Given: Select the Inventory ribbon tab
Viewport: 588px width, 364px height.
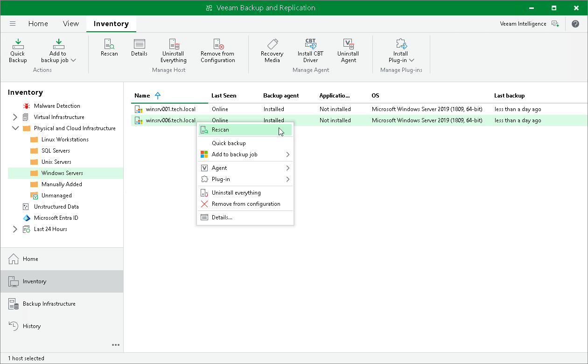Looking at the screenshot, I should pos(111,24).
